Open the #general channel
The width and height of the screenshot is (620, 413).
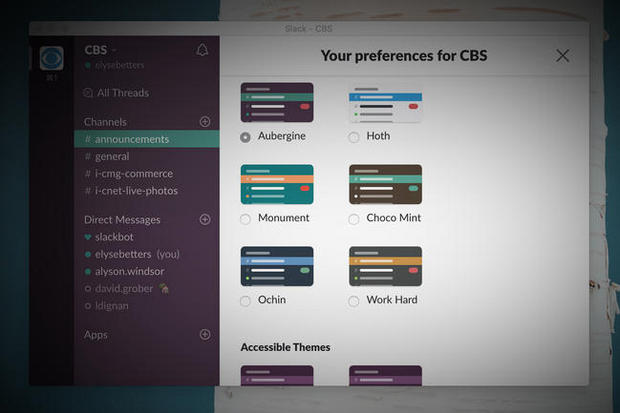[x=147, y=157]
